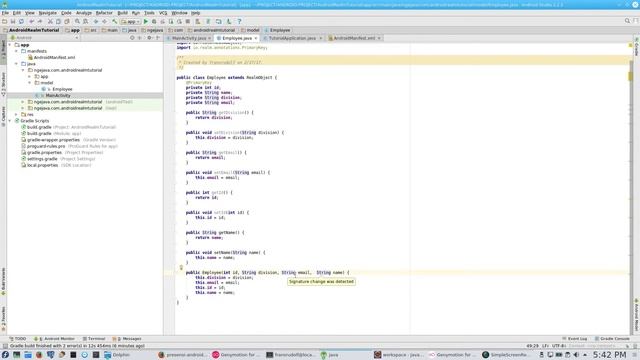Viewport: 640px width, 360px height.
Task: Click the Redo arrow icon
Action: pos(40,21)
